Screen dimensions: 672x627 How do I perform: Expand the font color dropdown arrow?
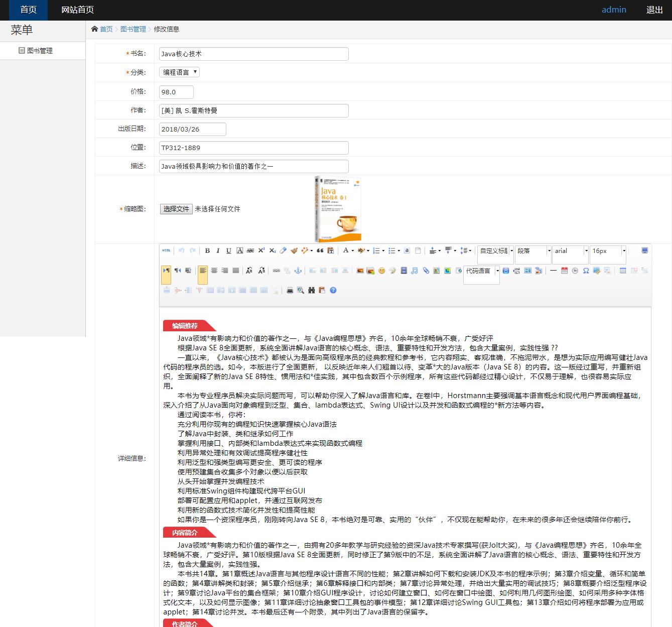coord(353,250)
